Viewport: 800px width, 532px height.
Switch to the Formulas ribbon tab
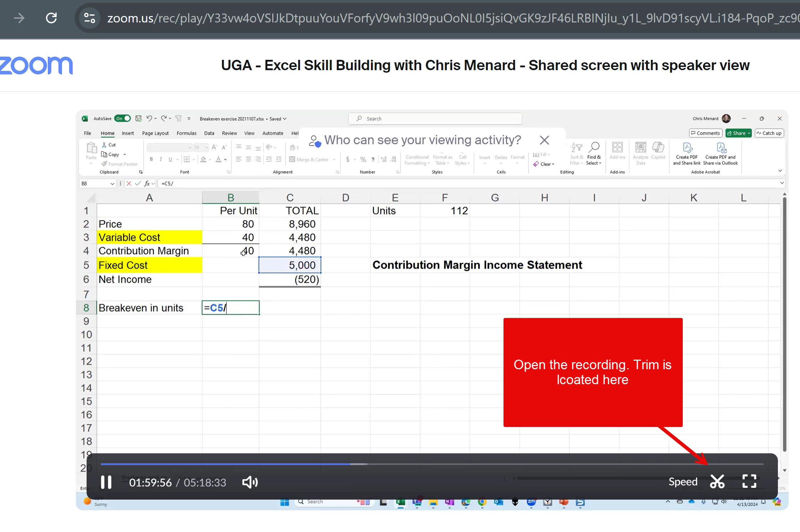(186, 133)
